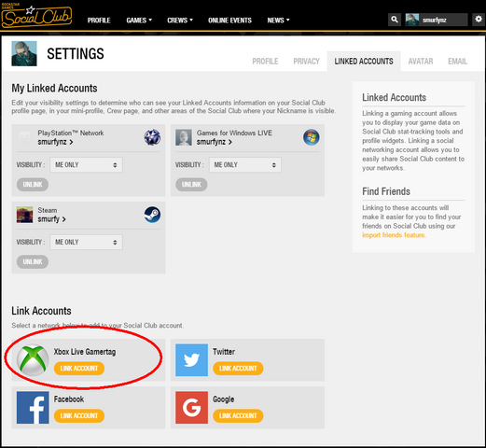The image size is (486, 448).
Task: Click the Steam account avatar thumbnail
Action: [x=24, y=215]
